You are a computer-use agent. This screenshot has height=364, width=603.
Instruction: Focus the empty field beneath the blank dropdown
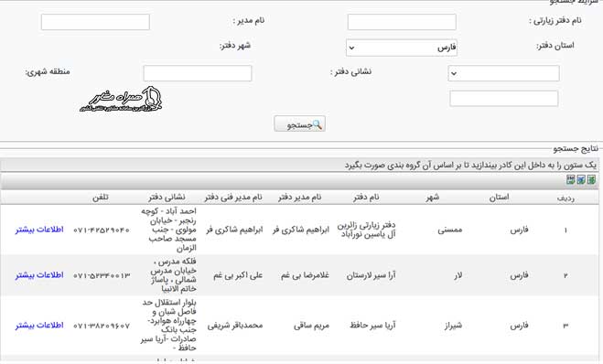click(x=504, y=99)
